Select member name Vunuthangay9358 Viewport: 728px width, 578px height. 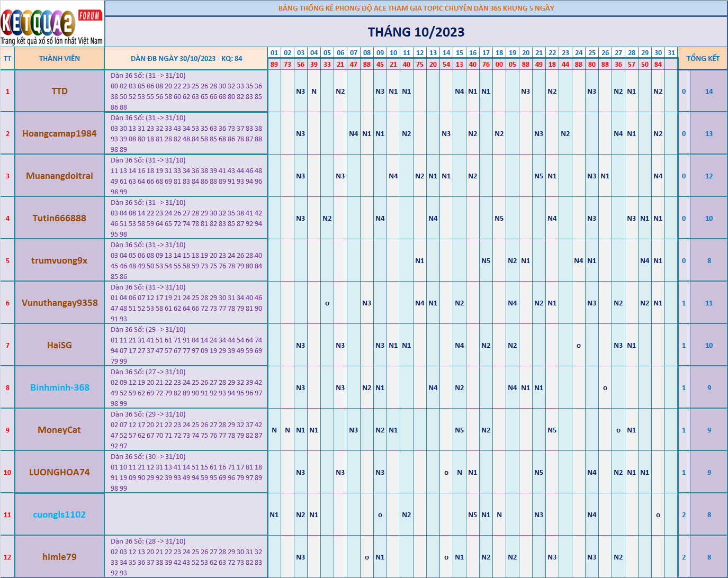(59, 303)
